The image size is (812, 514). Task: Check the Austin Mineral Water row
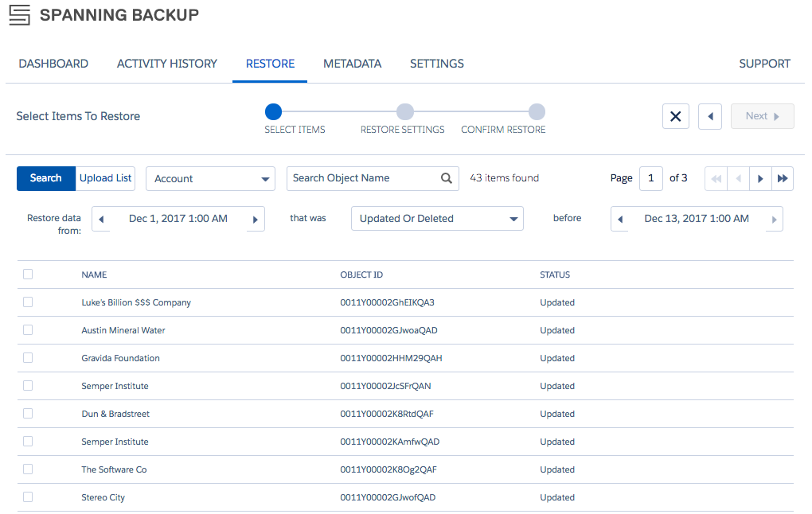28,330
